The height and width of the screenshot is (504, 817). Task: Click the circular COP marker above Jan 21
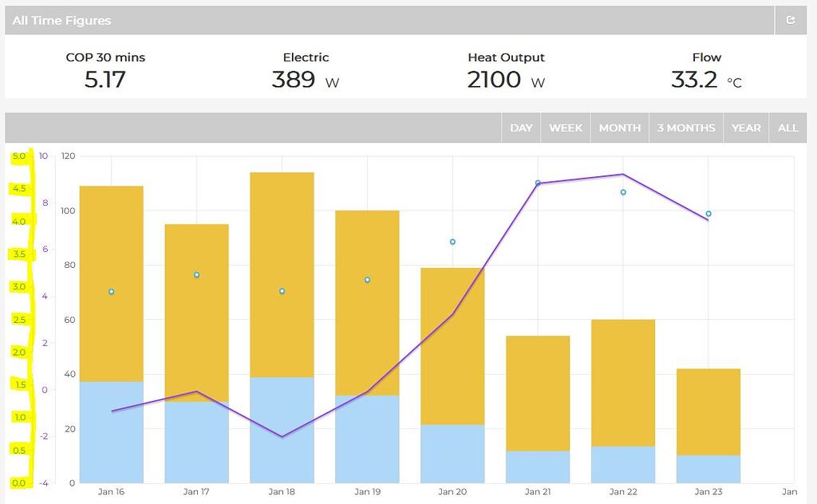coord(539,183)
